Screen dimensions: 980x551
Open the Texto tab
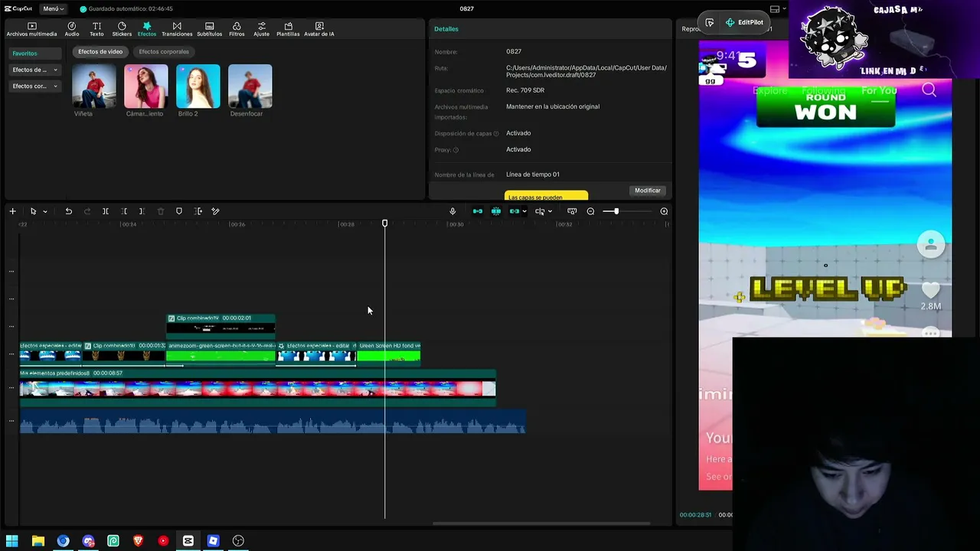coord(96,29)
